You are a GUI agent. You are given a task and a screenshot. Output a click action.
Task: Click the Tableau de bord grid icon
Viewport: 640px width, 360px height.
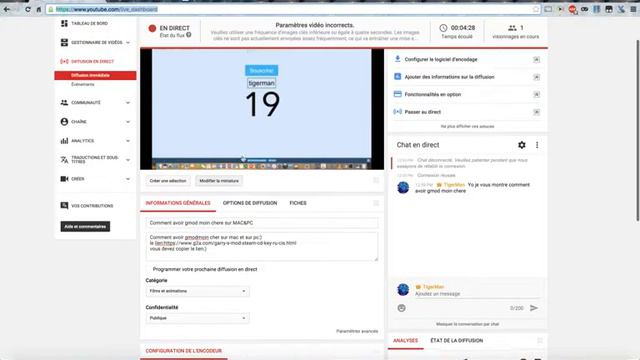click(64, 23)
